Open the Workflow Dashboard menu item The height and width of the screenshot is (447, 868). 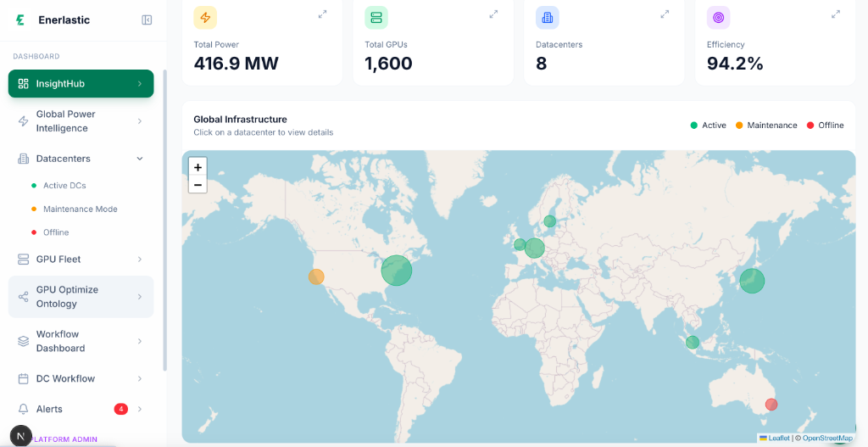pos(81,341)
